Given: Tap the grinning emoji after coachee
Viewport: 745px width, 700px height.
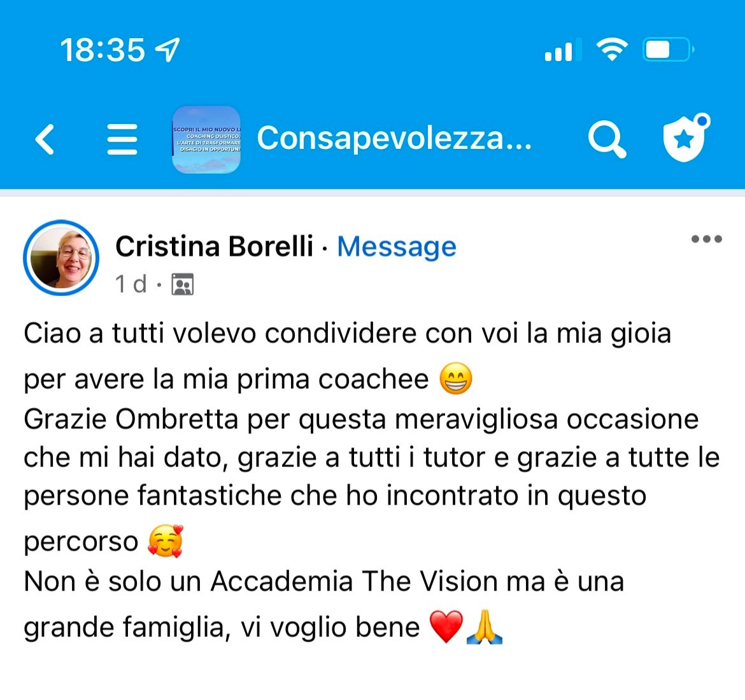Looking at the screenshot, I should point(456,379).
